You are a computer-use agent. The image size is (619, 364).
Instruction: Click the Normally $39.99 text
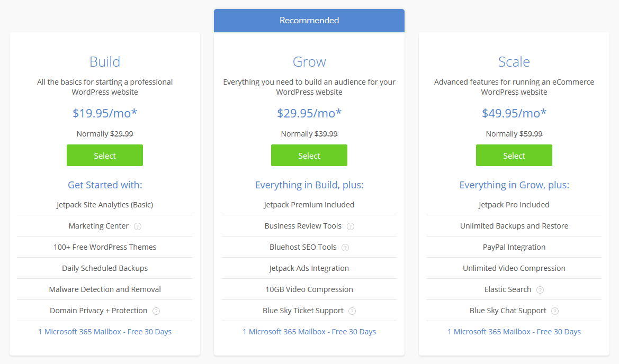tap(309, 134)
